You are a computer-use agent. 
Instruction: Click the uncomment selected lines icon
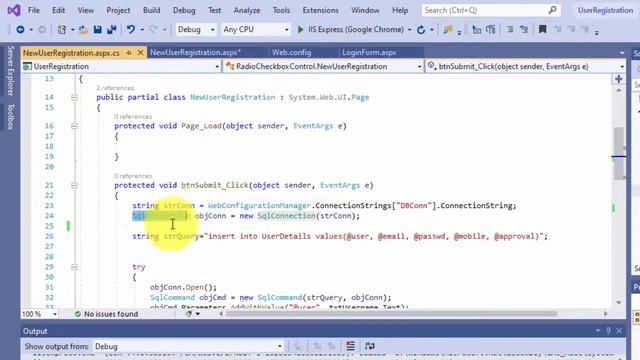click(524, 29)
